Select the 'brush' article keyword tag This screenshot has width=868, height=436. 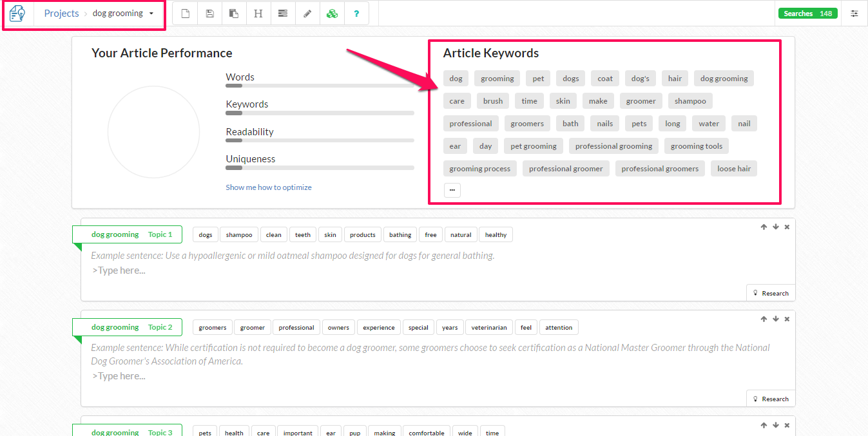pyautogui.click(x=493, y=101)
